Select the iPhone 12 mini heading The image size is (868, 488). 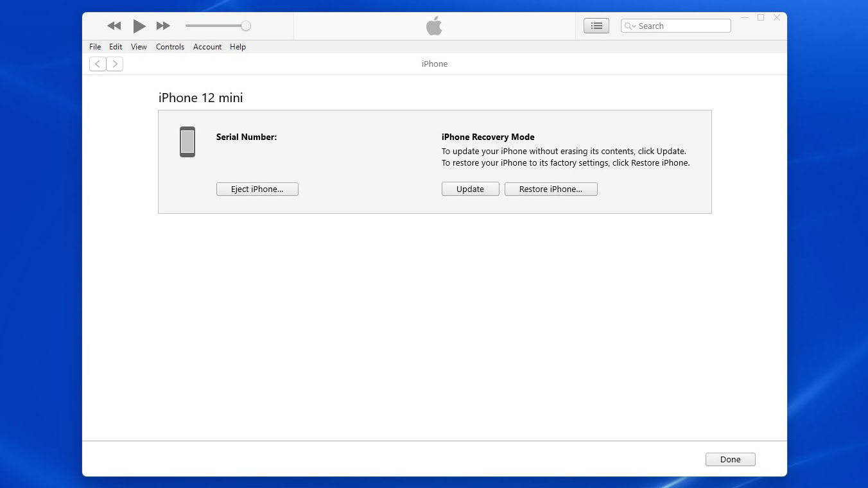201,98
